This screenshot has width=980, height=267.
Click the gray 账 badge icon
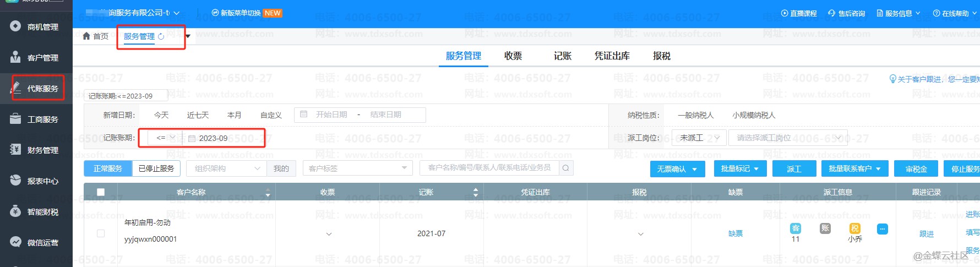(825, 228)
